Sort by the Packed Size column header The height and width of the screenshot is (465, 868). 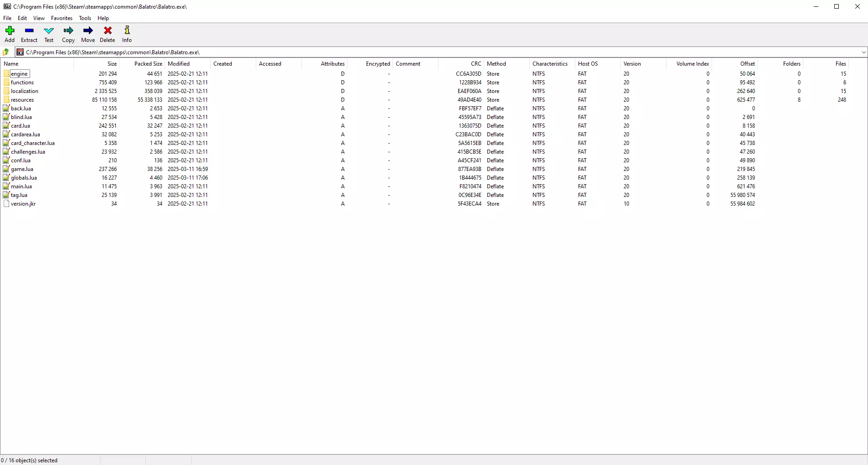pos(142,64)
